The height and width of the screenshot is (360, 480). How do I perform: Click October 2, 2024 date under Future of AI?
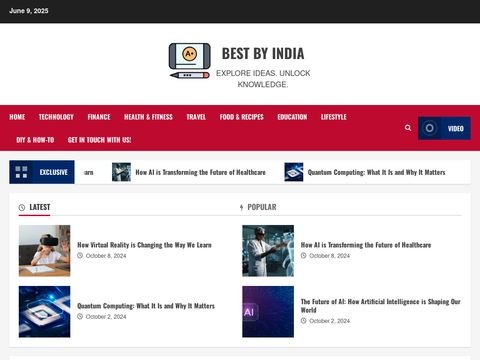329,321
